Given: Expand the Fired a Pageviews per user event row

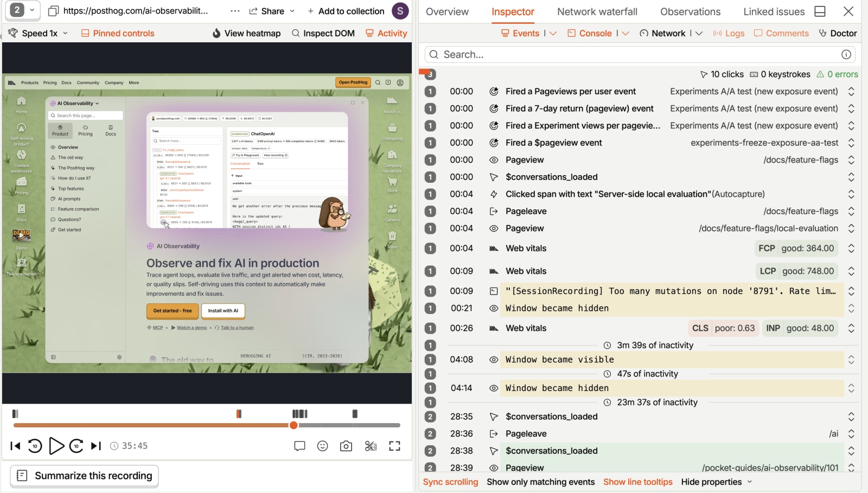Looking at the screenshot, I should point(851,92).
